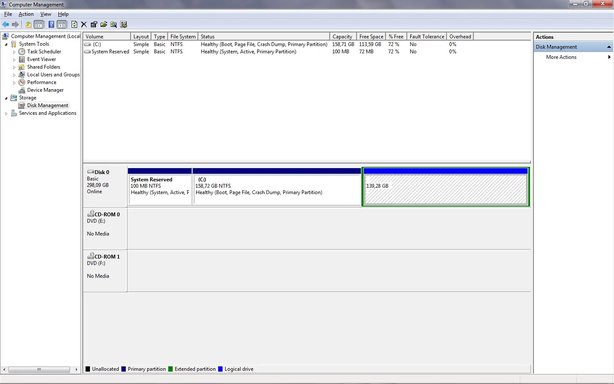Click the console tree scrollbar right arrow
The height and width of the screenshot is (384, 614).
(76, 370)
